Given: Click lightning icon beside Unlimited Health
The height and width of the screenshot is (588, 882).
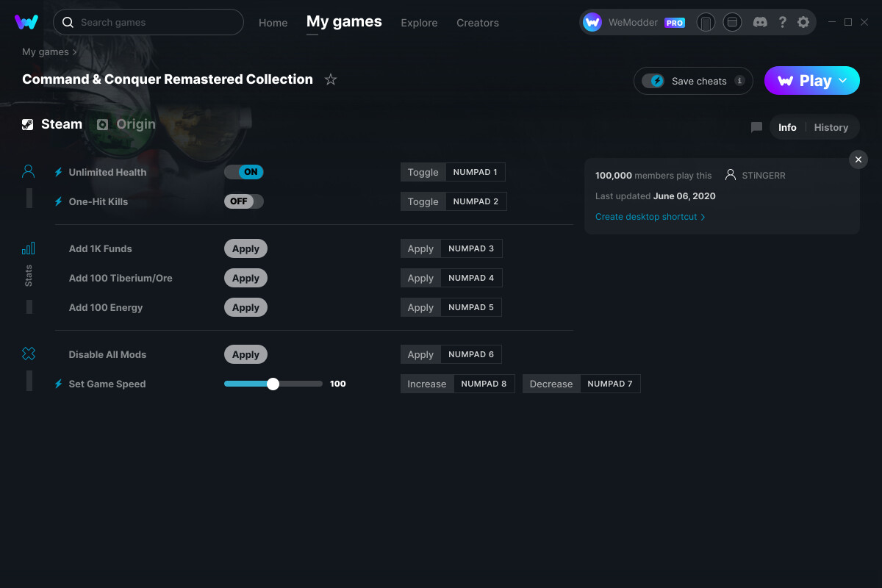Looking at the screenshot, I should pyautogui.click(x=59, y=172).
